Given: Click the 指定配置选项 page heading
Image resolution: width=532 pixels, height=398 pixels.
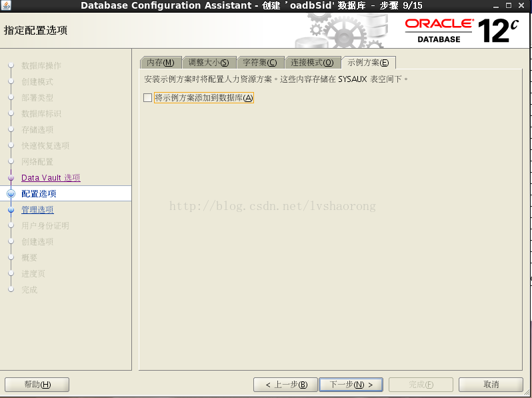Looking at the screenshot, I should (35, 30).
